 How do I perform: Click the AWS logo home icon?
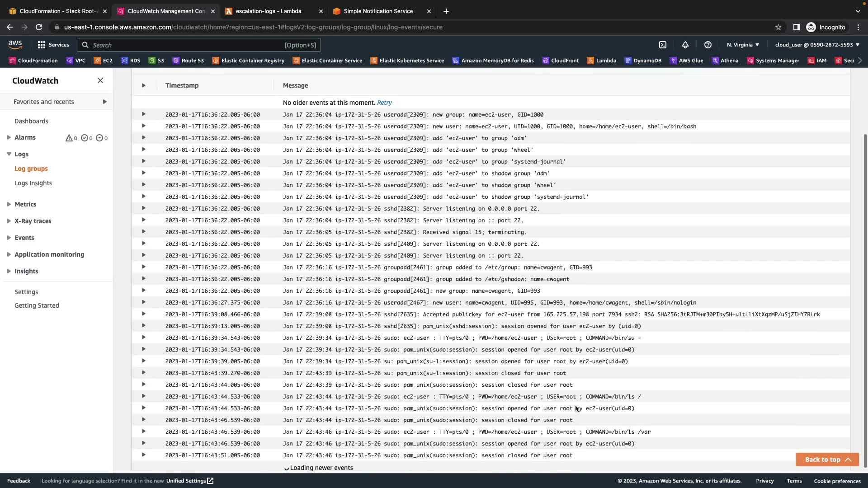[15, 44]
